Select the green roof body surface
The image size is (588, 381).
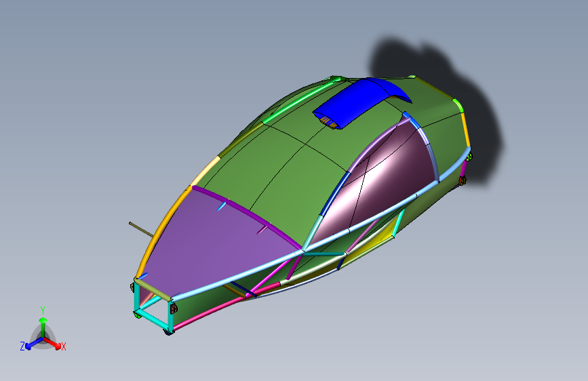point(285,165)
